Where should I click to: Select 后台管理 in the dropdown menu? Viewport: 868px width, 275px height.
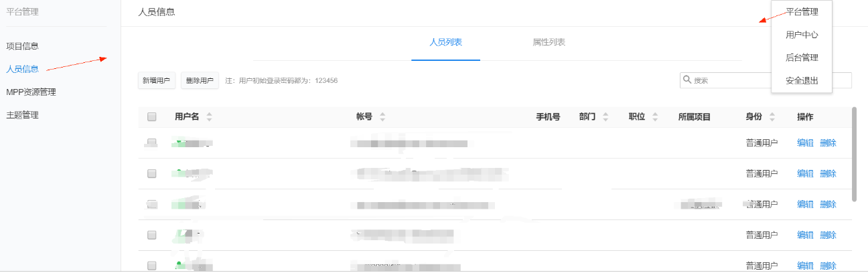pos(802,58)
